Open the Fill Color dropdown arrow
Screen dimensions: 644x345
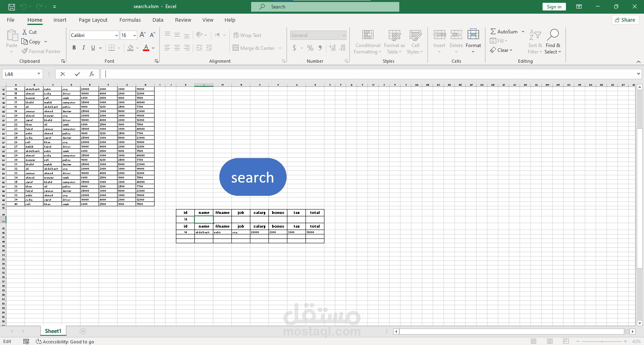tap(138, 48)
